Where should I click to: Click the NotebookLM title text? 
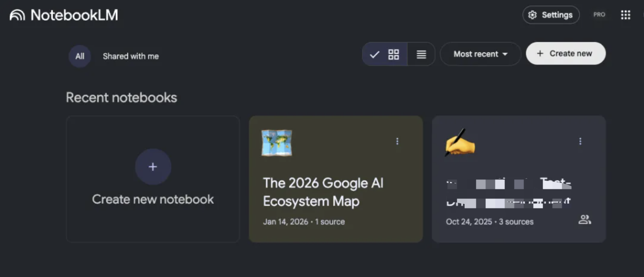pyautogui.click(x=74, y=15)
